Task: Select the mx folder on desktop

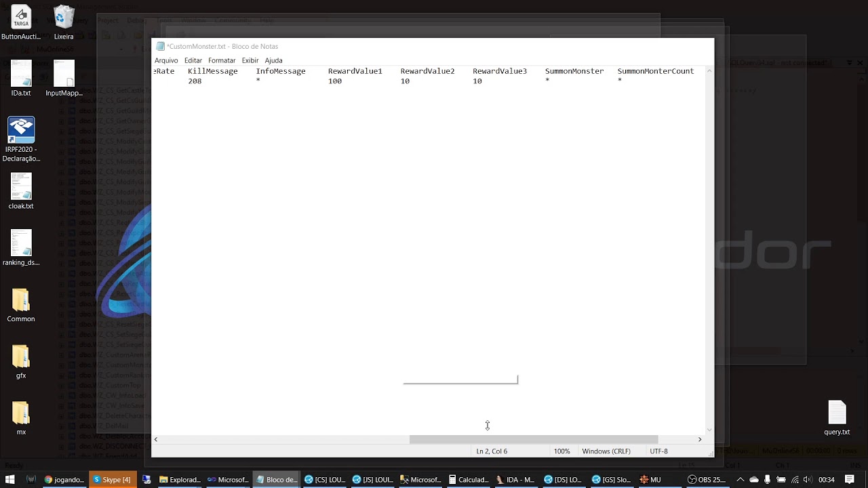Action: point(21,418)
